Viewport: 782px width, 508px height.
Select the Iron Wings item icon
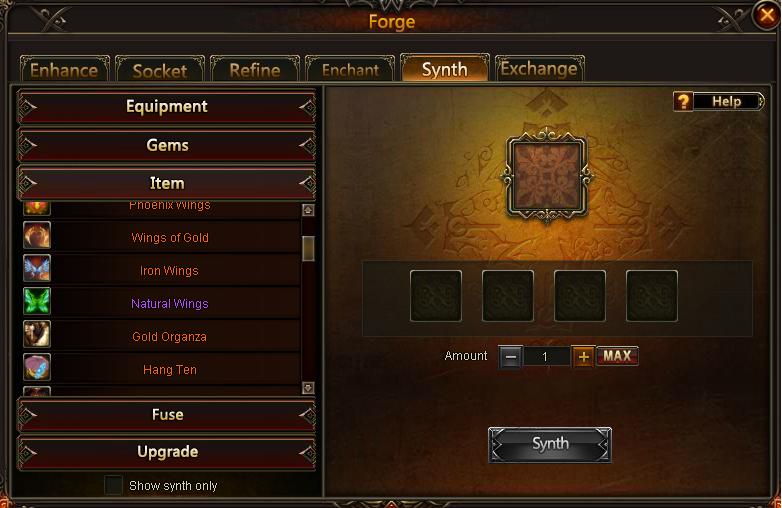[37, 268]
